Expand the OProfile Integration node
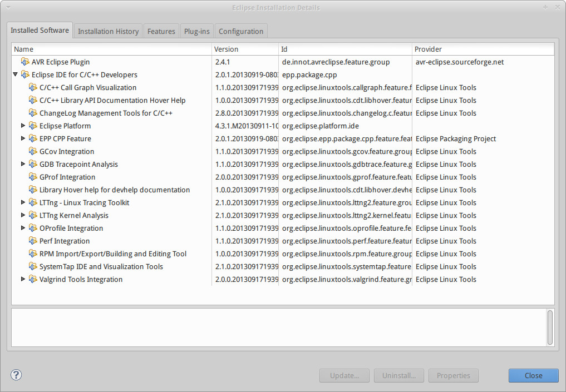 23,227
